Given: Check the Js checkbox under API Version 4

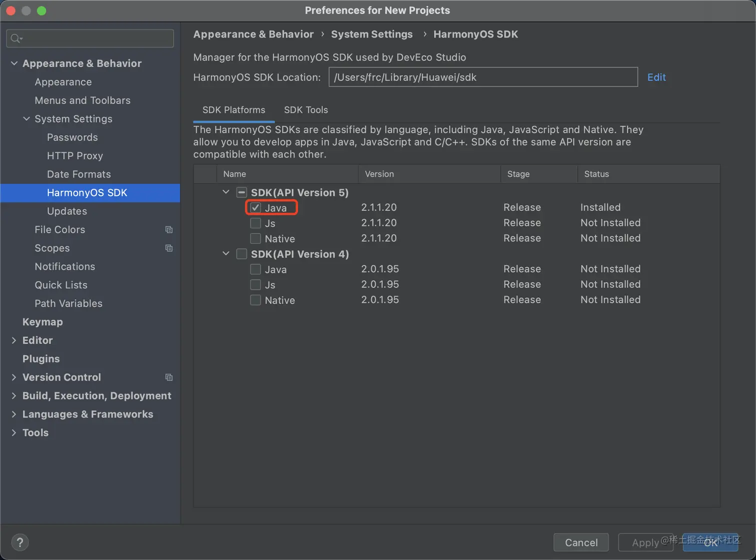Looking at the screenshot, I should [x=255, y=285].
